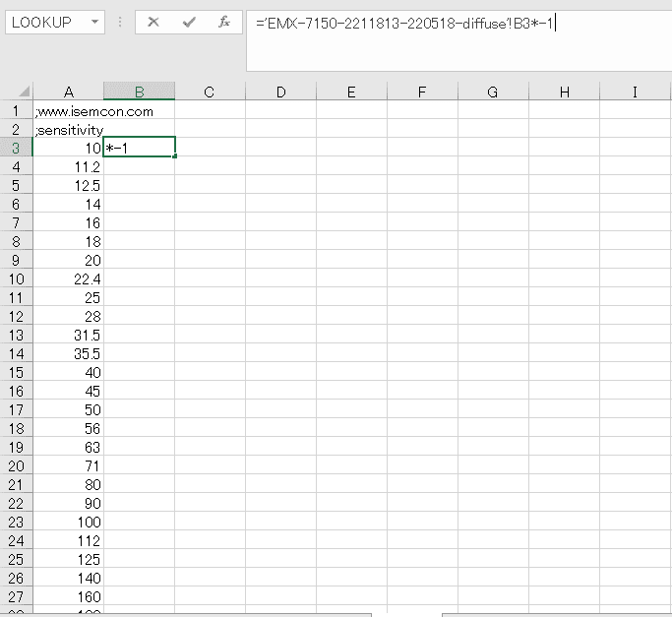Click cell containing 11.2
This screenshot has height=617, width=672.
(68, 166)
